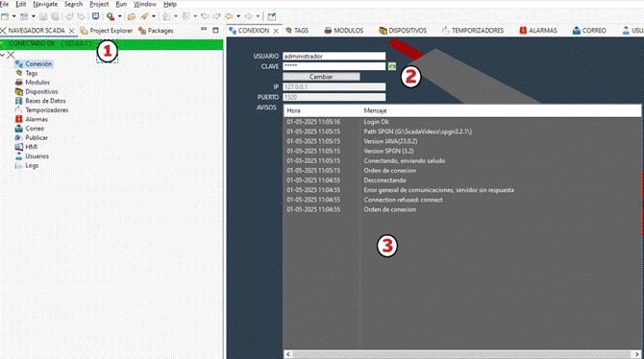Image resolution: width=644 pixels, height=359 pixels.
Task: Open Tags item in SCADA navigator tree
Action: coord(31,73)
